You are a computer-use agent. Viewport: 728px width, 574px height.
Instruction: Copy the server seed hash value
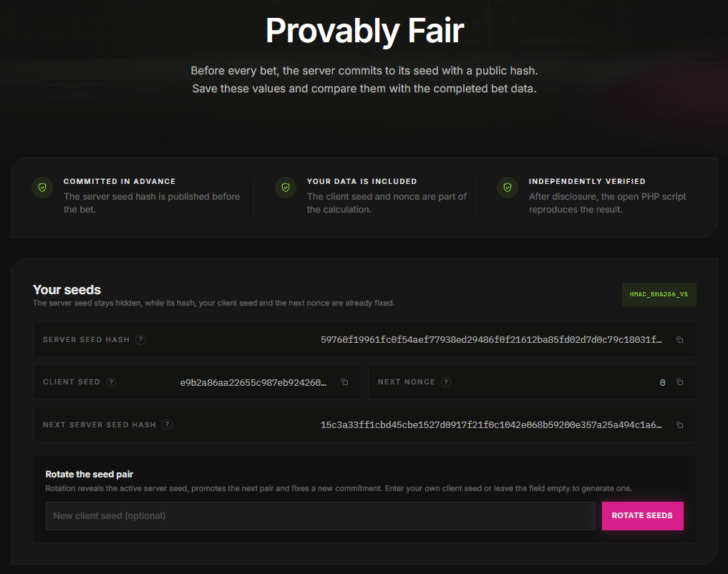click(679, 340)
